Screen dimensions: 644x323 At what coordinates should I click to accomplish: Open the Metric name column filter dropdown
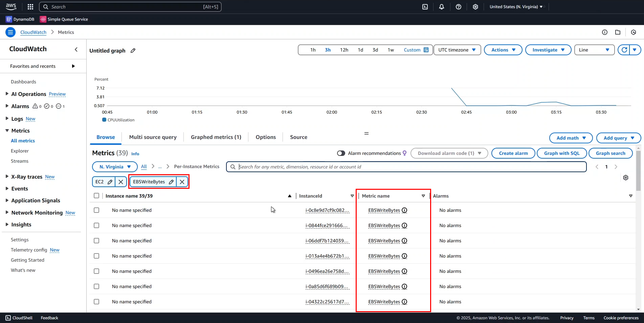[x=423, y=196]
